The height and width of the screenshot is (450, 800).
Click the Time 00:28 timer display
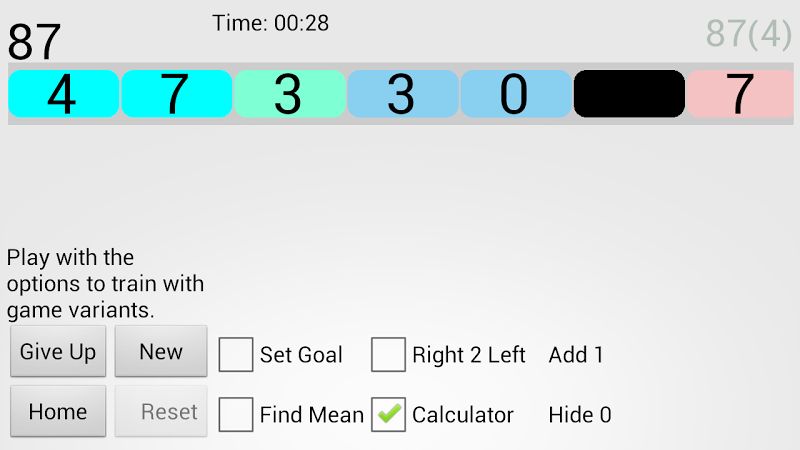tap(270, 23)
